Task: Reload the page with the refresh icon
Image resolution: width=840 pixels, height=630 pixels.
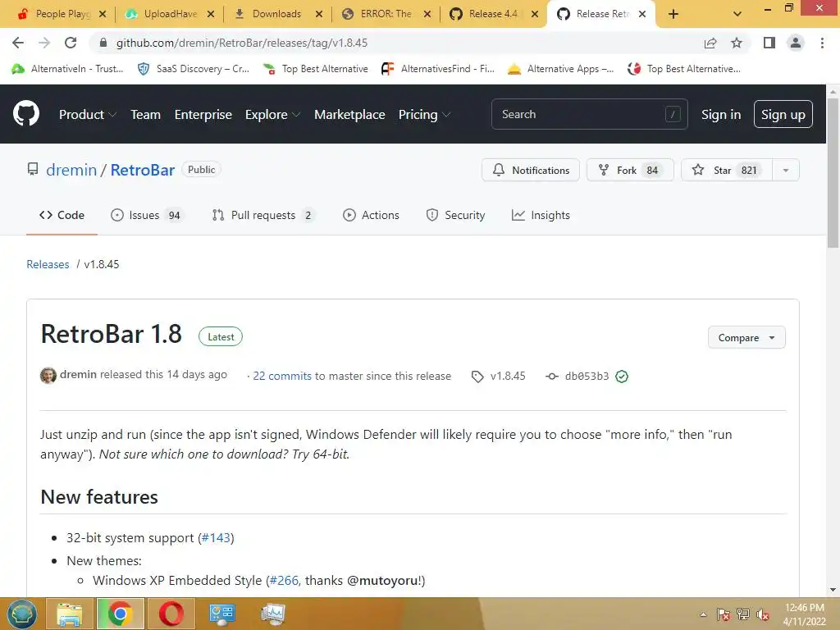Action: point(71,43)
